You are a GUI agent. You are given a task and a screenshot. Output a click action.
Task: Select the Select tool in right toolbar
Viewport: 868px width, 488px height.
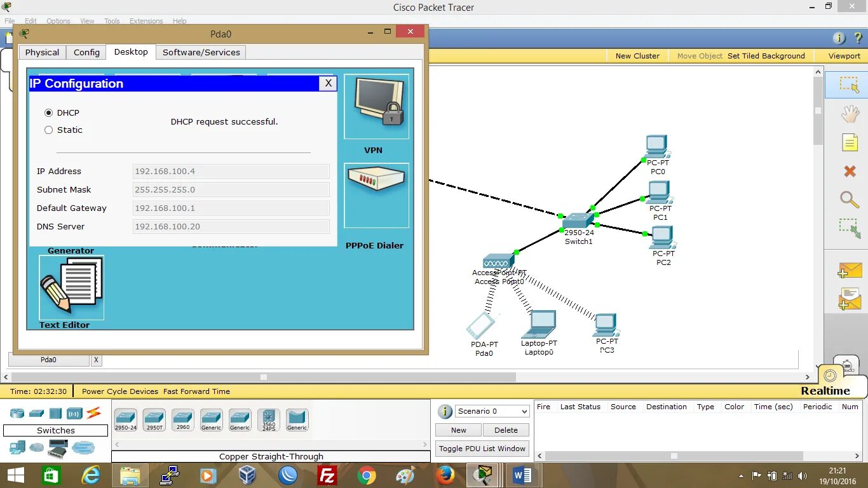pyautogui.click(x=850, y=85)
